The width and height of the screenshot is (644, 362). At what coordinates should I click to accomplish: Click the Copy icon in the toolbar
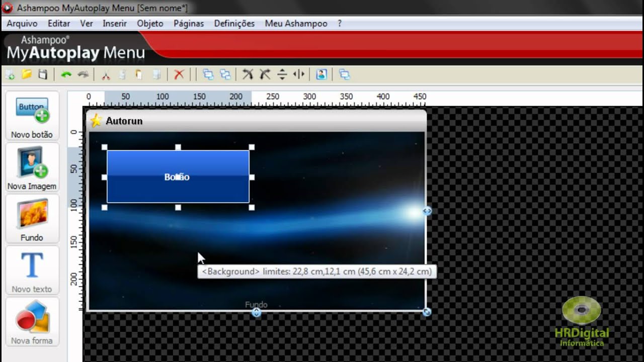tap(122, 75)
